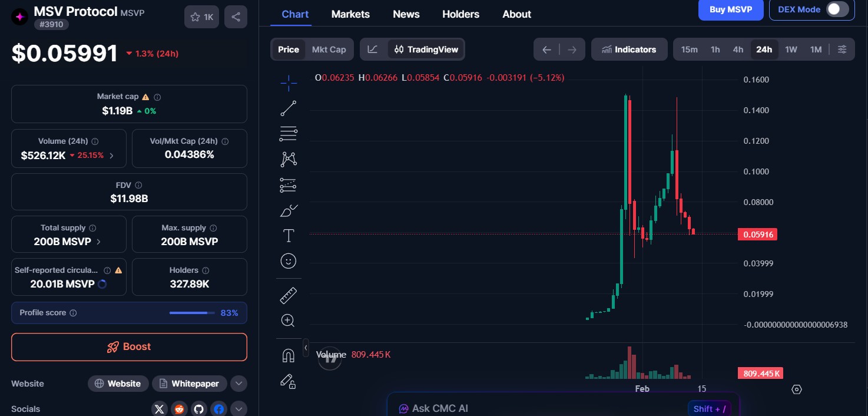Image resolution: width=868 pixels, height=416 pixels.
Task: Select the crosshair cursor tool
Action: coord(289,82)
